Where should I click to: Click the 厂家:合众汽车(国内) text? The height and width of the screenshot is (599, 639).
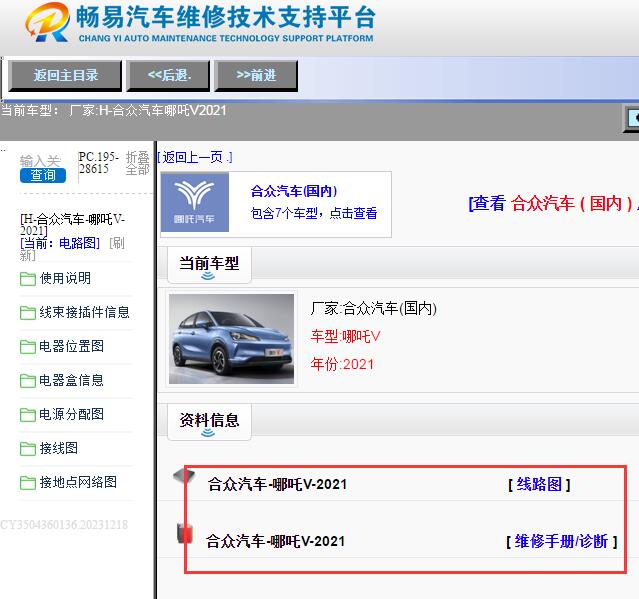coord(374,308)
